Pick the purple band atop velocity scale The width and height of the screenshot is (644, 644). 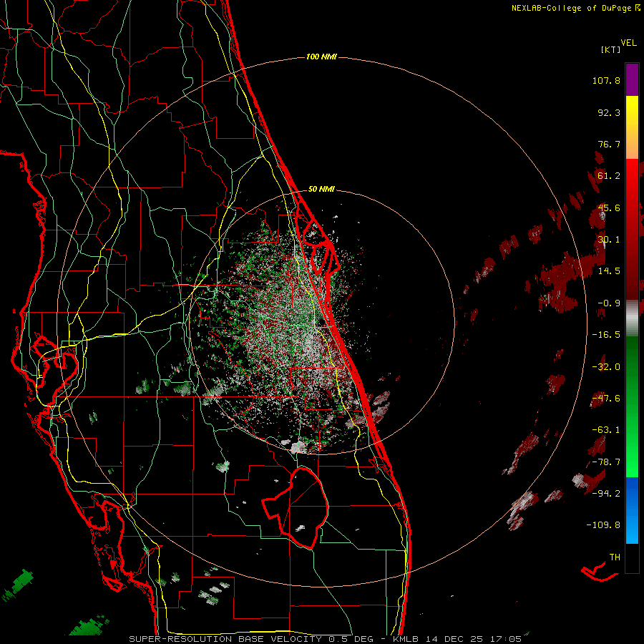[x=632, y=79]
